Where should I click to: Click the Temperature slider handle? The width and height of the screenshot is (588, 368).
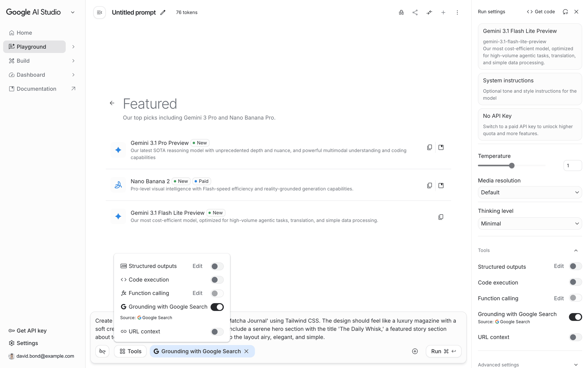512,166
